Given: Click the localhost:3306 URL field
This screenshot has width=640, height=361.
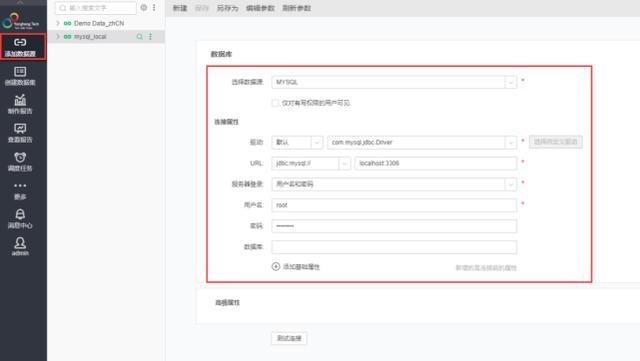Looking at the screenshot, I should 436,163.
